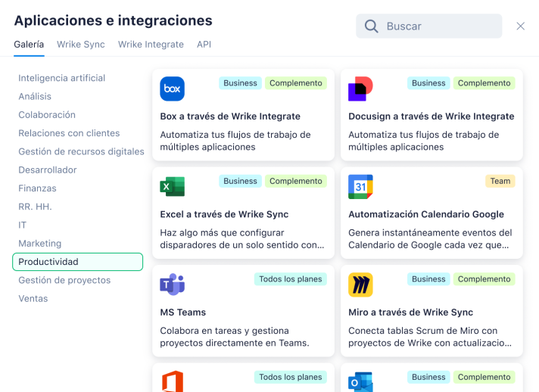This screenshot has width=539, height=392.
Task: Close the Aplicaciones e integraciones dialog
Action: 520,26
